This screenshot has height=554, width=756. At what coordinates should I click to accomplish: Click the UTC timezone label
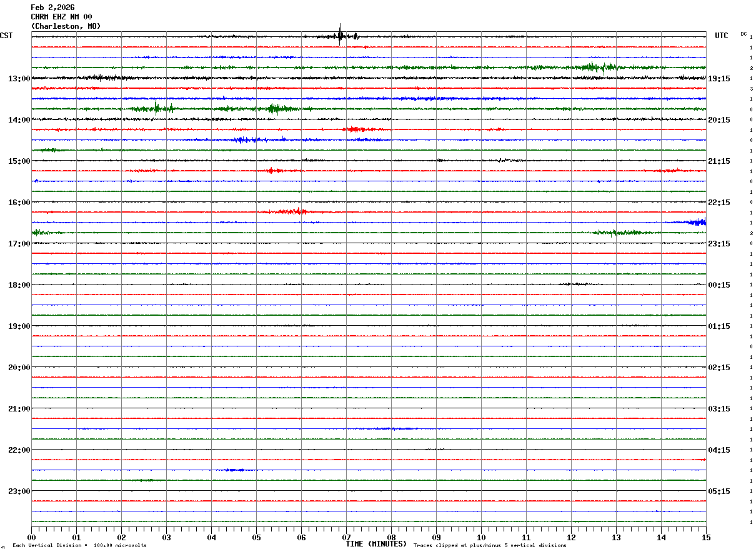point(722,36)
